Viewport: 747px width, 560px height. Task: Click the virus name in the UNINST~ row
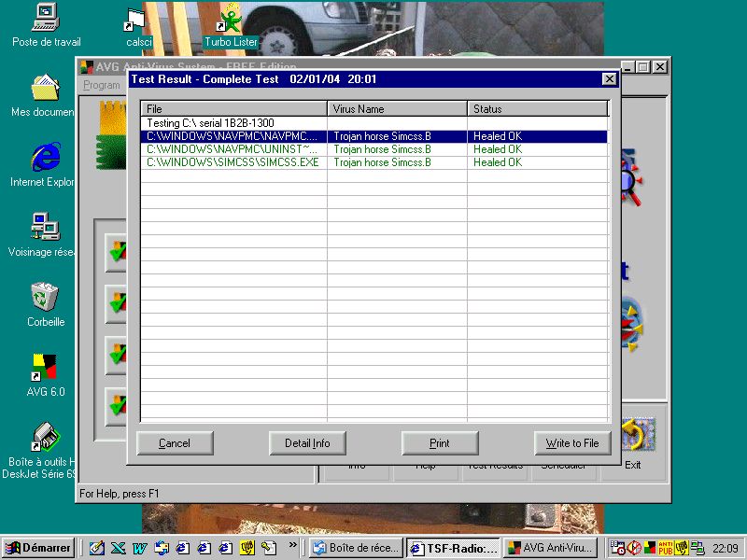(x=383, y=149)
